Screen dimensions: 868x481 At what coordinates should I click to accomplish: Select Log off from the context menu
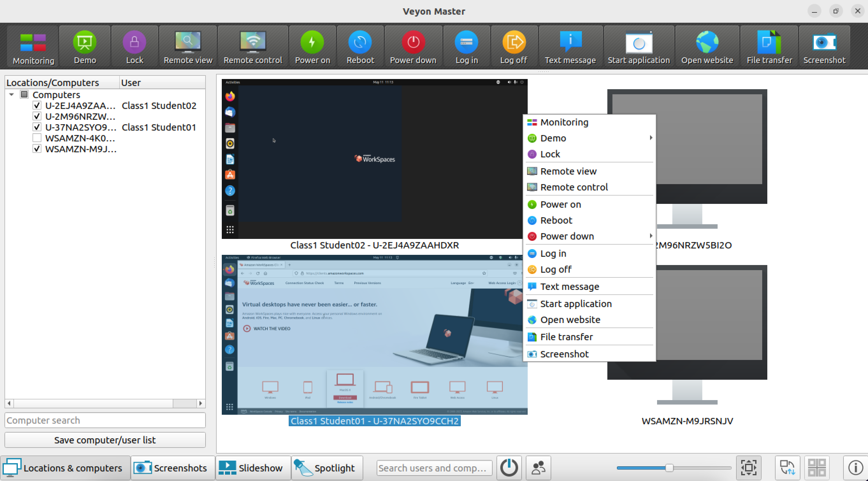[x=555, y=269]
